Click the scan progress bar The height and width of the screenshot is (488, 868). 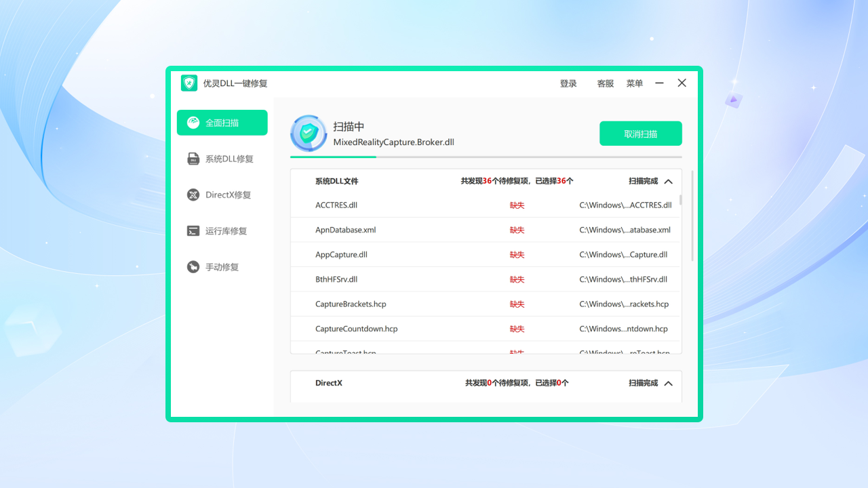486,157
